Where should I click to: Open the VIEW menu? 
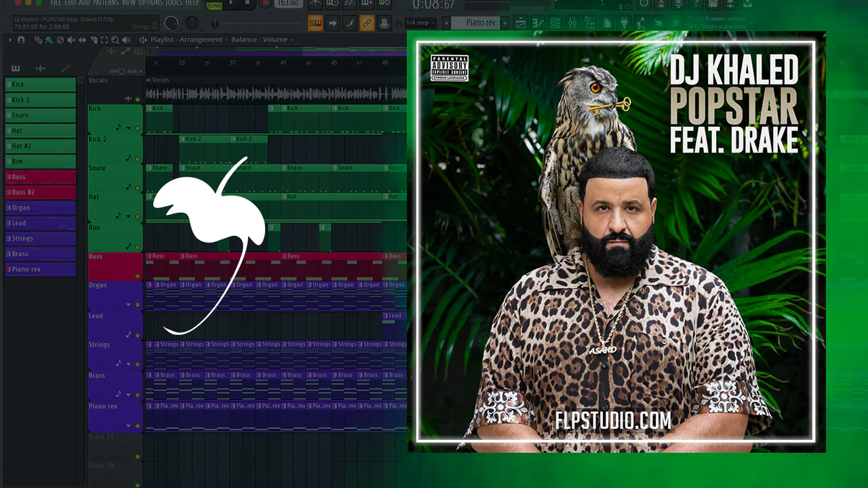coord(129,3)
